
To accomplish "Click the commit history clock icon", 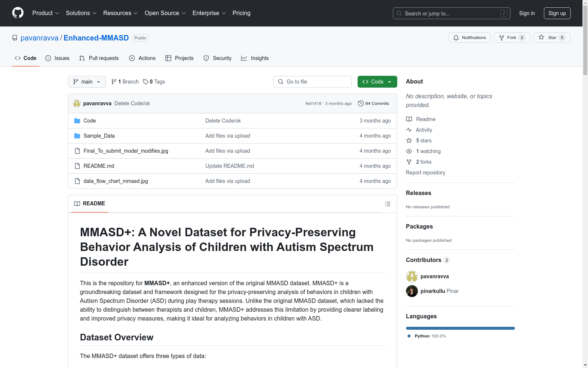I will pos(361,103).
